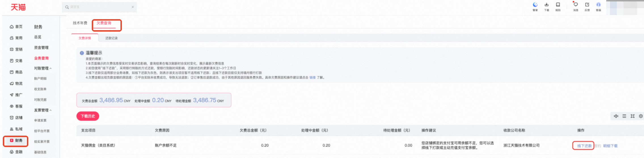The image size is (644, 158).
Task: Open 推广 in left sidebar
Action: [x=16, y=95]
